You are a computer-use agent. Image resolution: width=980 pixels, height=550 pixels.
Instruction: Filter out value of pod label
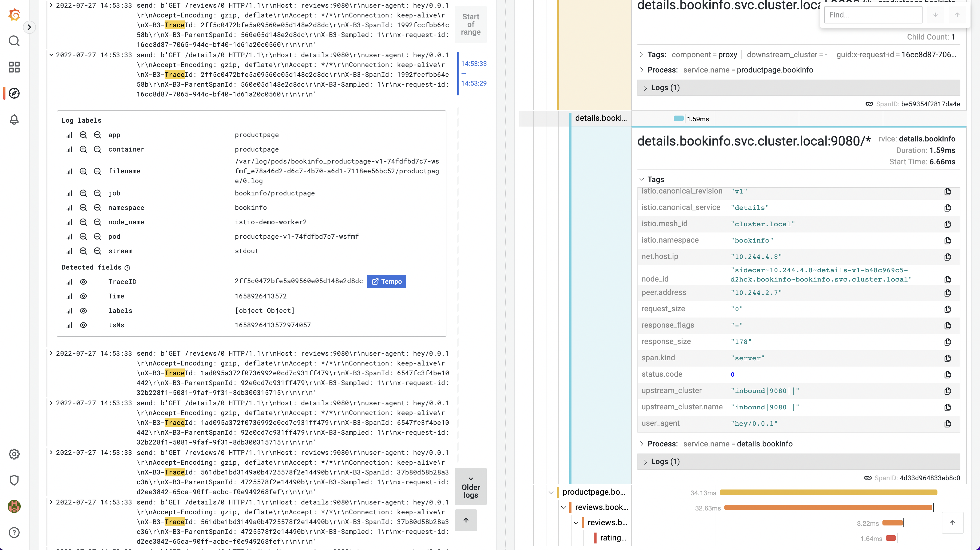[97, 237]
